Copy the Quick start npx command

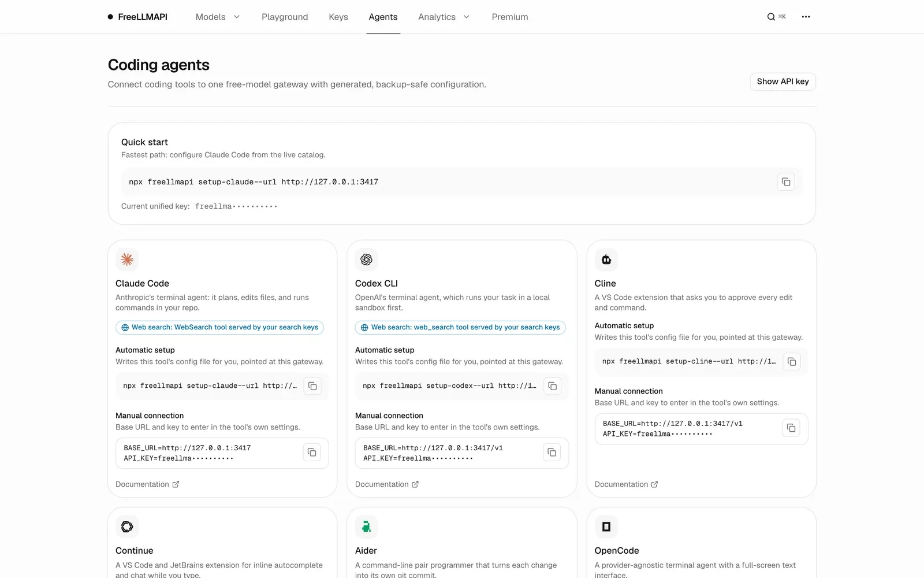[x=786, y=182]
